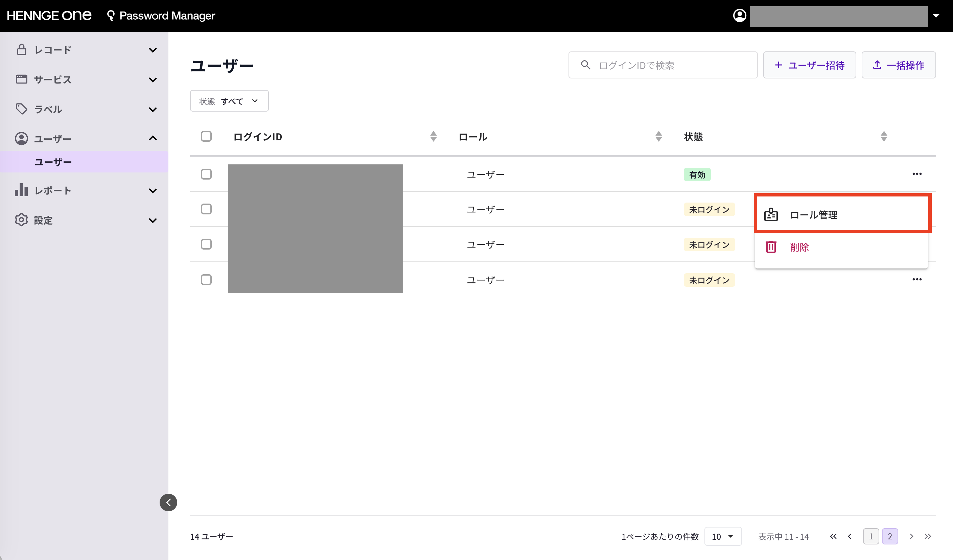Check the checkbox for the second user row
Image resolution: width=953 pixels, height=560 pixels.
(206, 209)
